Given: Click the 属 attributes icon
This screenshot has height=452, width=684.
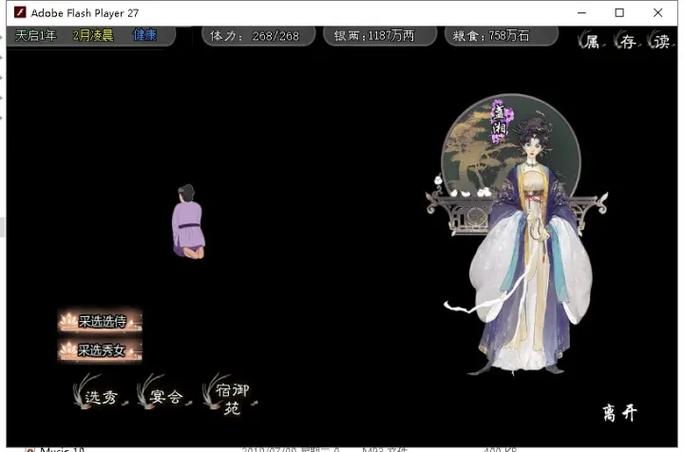Looking at the screenshot, I should coord(592,41).
